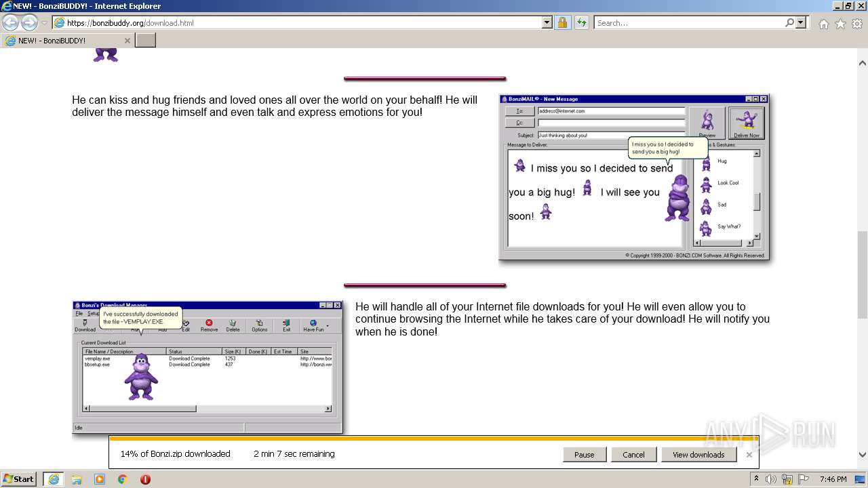This screenshot has height=488, width=868.
Task: Cancel the Bonzi.zip download
Action: (633, 455)
